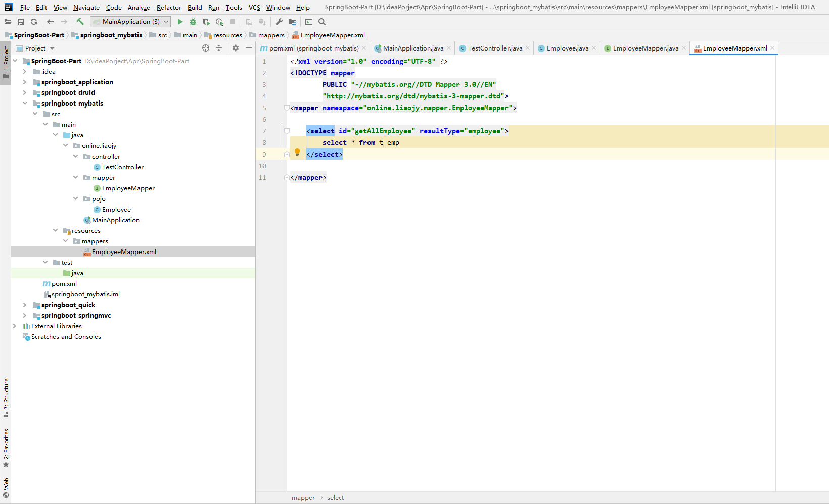
Task: Open the 2: Favorites tool window
Action: tap(6, 448)
